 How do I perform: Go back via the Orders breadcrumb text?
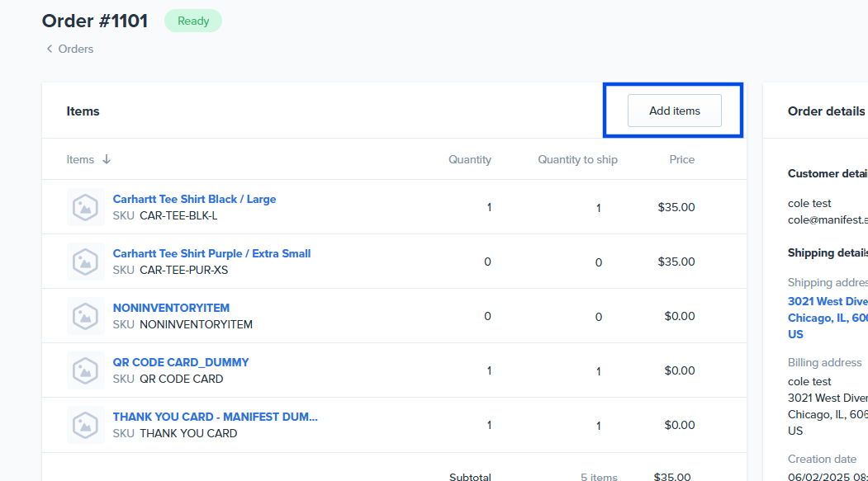coord(75,50)
